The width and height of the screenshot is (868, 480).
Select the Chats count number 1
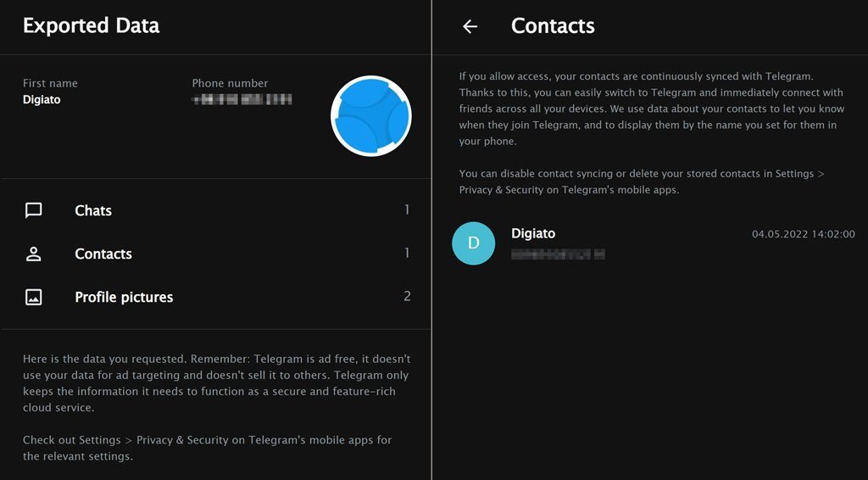tap(407, 209)
